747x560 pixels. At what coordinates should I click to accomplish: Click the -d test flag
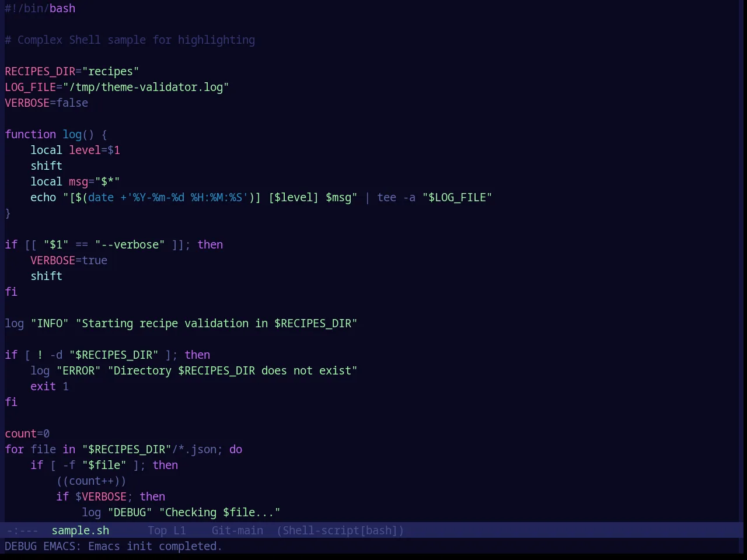point(56,355)
